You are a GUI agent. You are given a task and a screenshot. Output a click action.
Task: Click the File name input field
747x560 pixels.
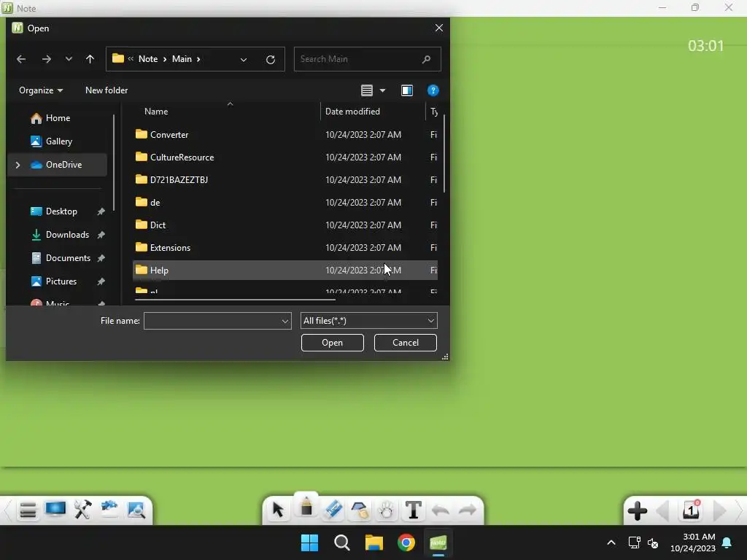(212, 321)
